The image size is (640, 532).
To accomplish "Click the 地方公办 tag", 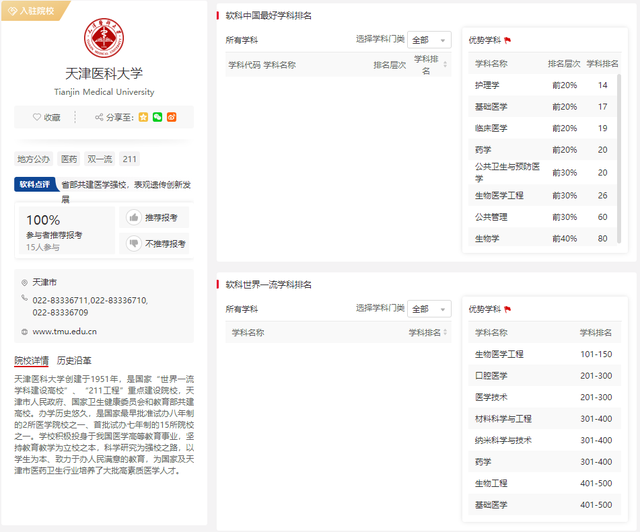I will [33, 159].
